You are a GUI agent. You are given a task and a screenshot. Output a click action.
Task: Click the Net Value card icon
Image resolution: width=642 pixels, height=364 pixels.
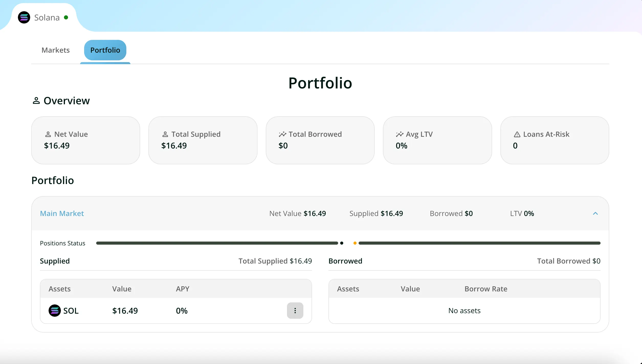pos(48,134)
